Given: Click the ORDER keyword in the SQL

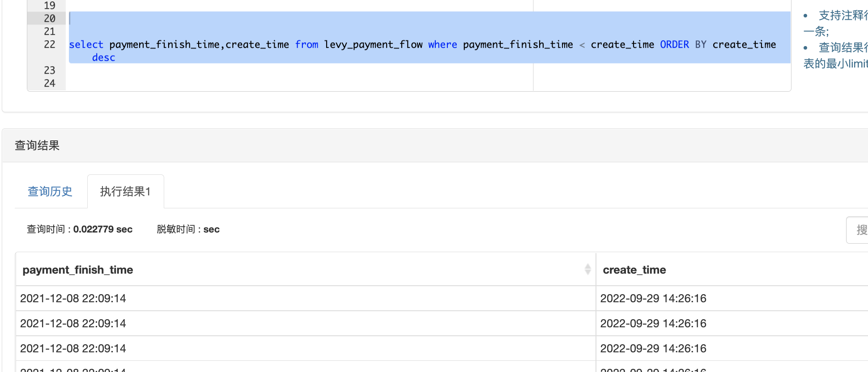Looking at the screenshot, I should (x=674, y=45).
